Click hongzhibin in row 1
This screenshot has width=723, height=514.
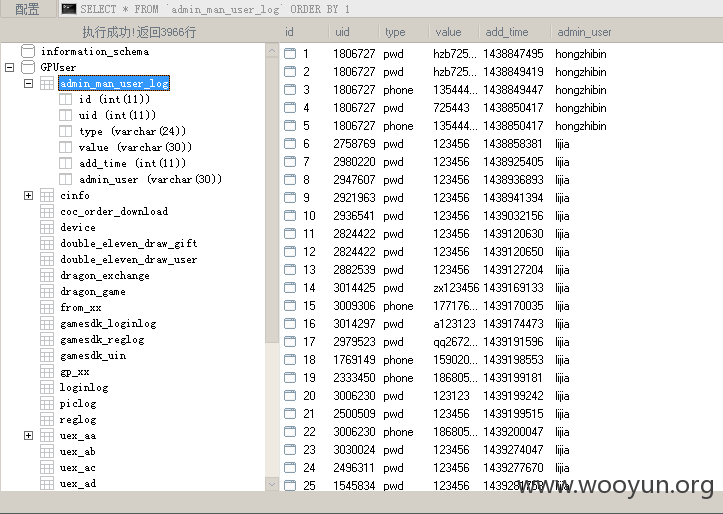click(x=581, y=54)
